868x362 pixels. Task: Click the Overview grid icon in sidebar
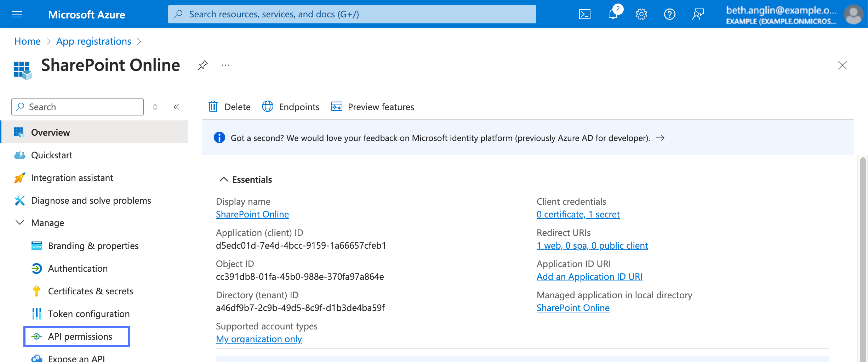coord(19,132)
